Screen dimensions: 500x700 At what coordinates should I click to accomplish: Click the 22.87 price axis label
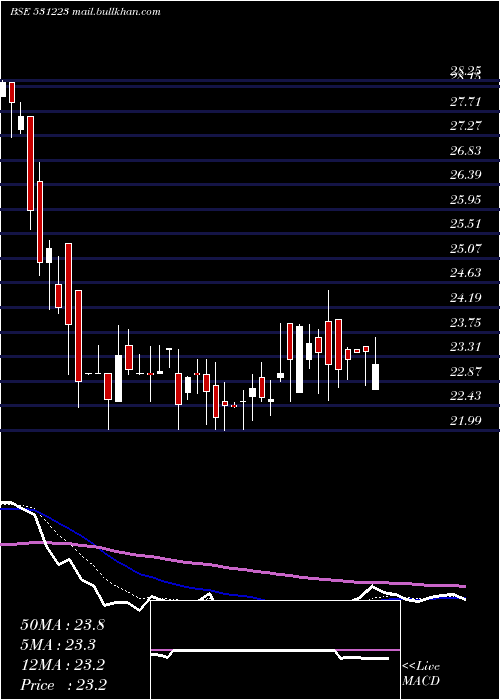[x=465, y=371]
